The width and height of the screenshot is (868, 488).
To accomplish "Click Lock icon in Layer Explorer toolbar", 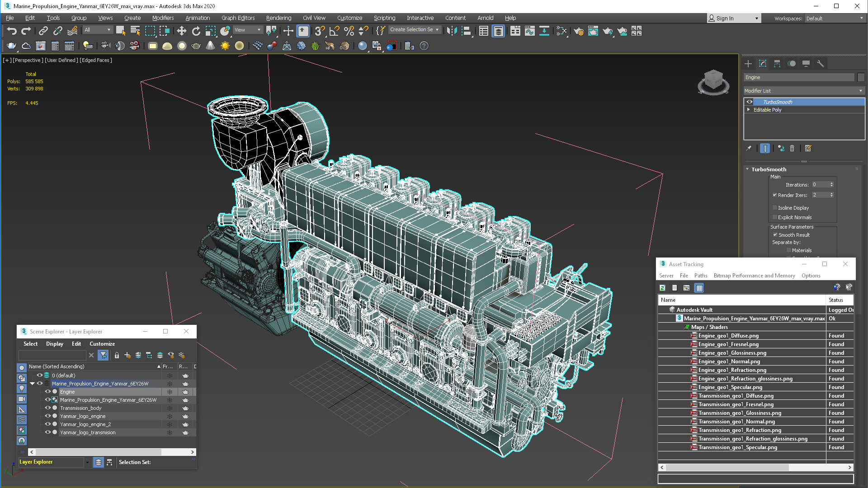I will 117,355.
